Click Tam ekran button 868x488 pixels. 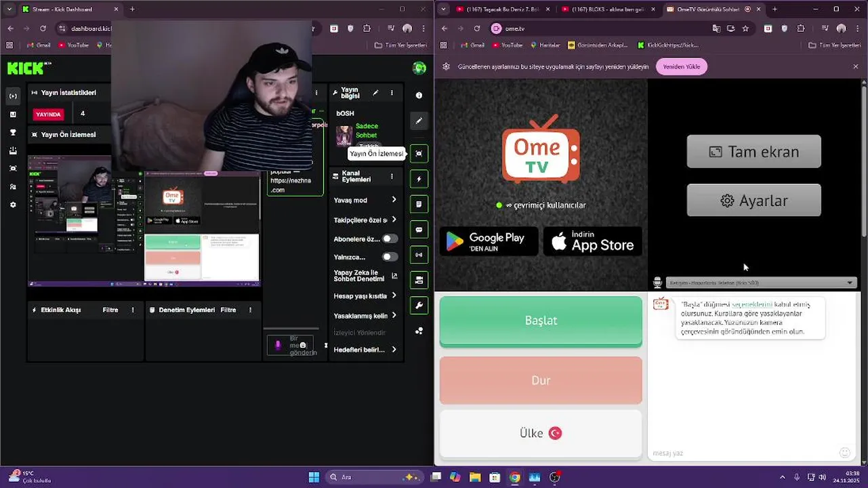click(x=753, y=151)
